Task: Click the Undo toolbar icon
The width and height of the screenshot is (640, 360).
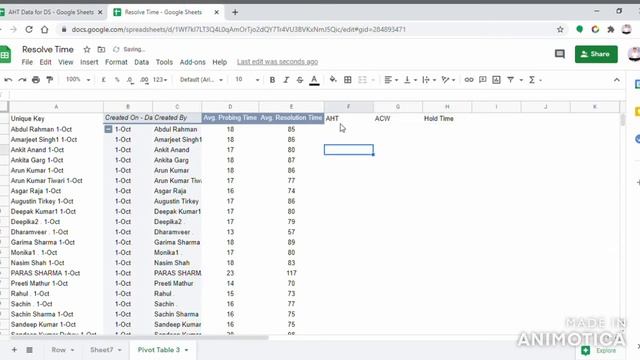Action: point(8,80)
